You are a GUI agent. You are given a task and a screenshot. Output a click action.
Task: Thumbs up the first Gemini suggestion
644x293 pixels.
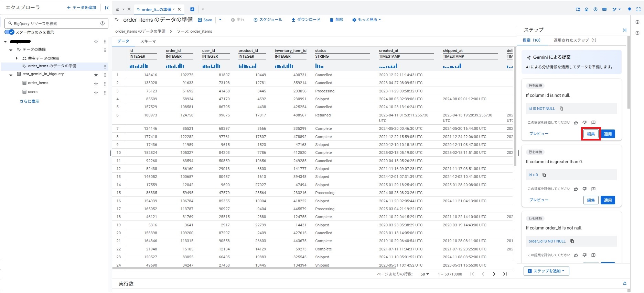tap(576, 123)
